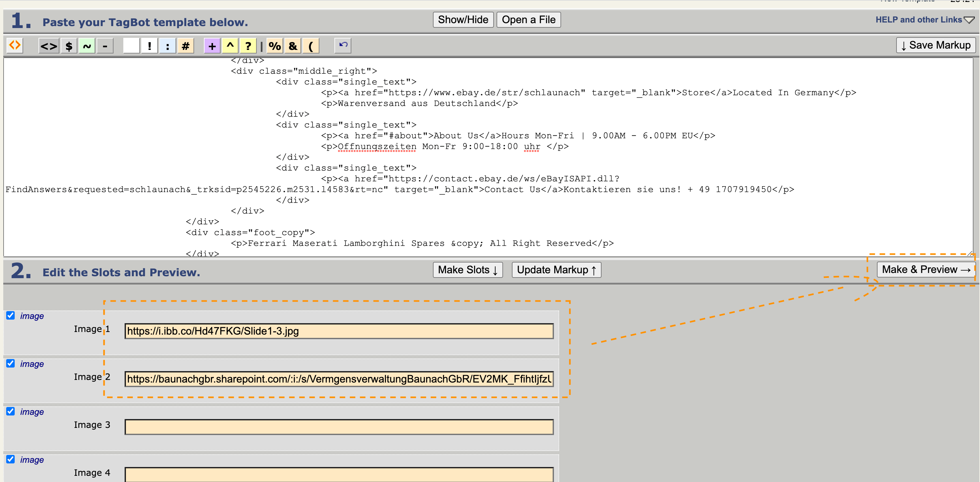Click the & ampersand markup button
This screenshot has width=980, height=482.
pyautogui.click(x=293, y=46)
